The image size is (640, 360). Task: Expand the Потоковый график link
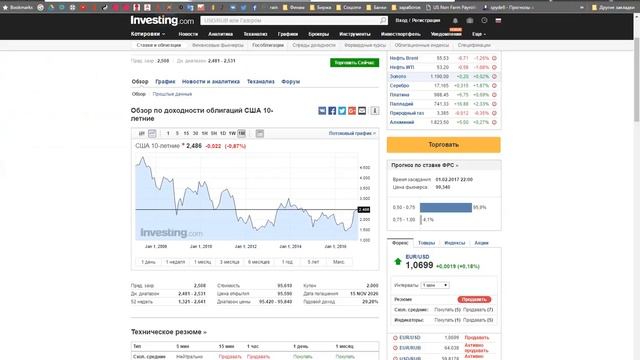(352, 133)
